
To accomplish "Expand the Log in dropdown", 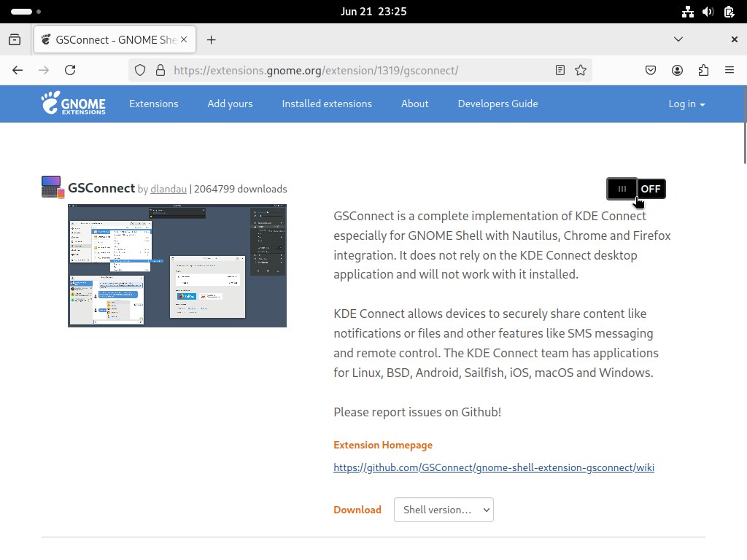I will coord(686,104).
